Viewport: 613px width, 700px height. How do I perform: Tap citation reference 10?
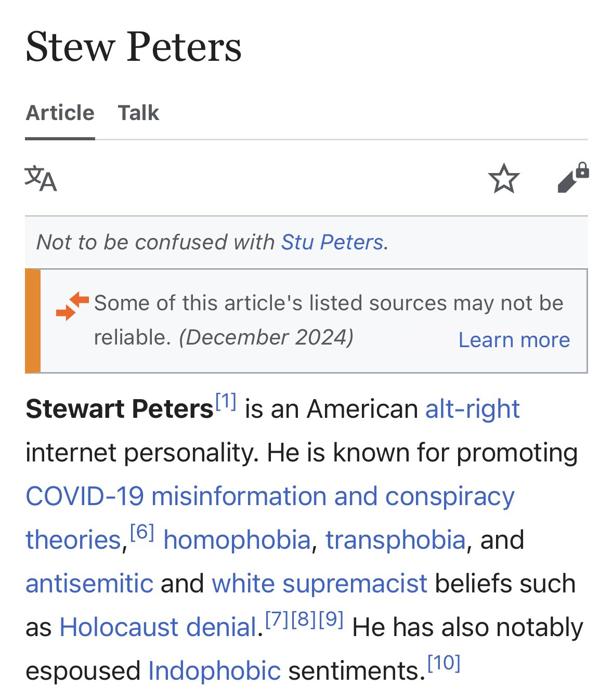pos(444,663)
